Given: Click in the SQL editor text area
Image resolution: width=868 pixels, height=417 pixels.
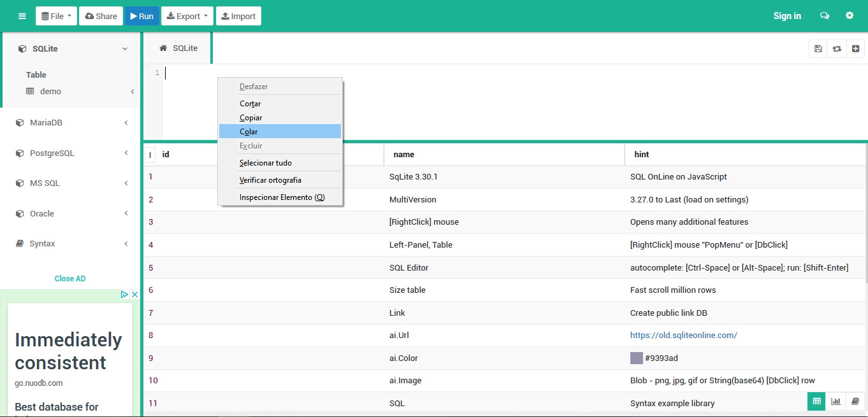Looking at the screenshot, I should [515, 102].
